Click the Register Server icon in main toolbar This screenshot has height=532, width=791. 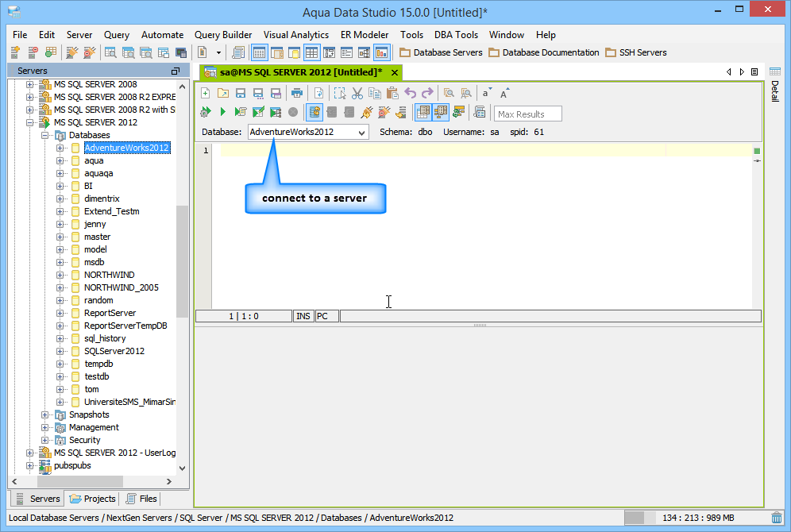pyautogui.click(x=15, y=52)
